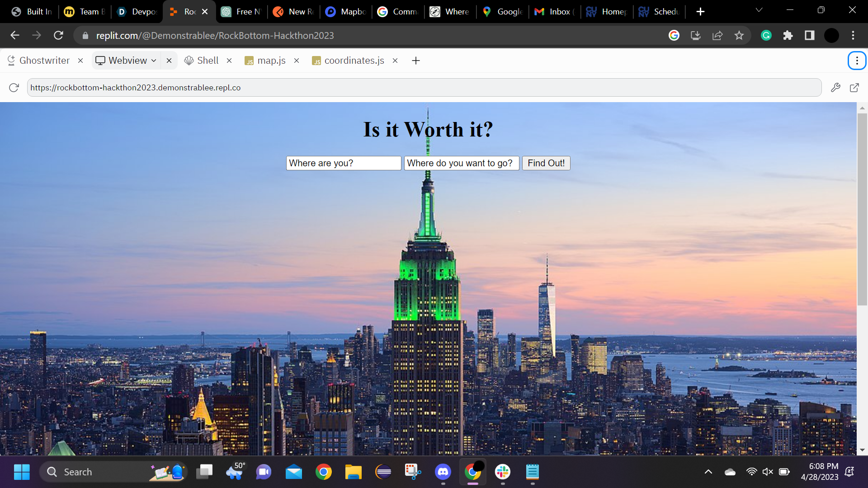Expand the Webview tab dropdown chevron
The width and height of the screenshot is (868, 488).
(154, 61)
